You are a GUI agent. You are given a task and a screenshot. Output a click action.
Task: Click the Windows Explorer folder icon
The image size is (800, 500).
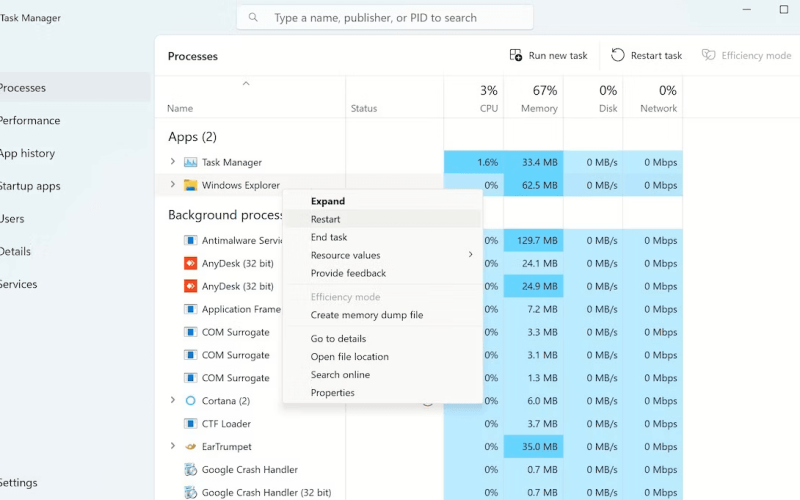pyautogui.click(x=190, y=185)
